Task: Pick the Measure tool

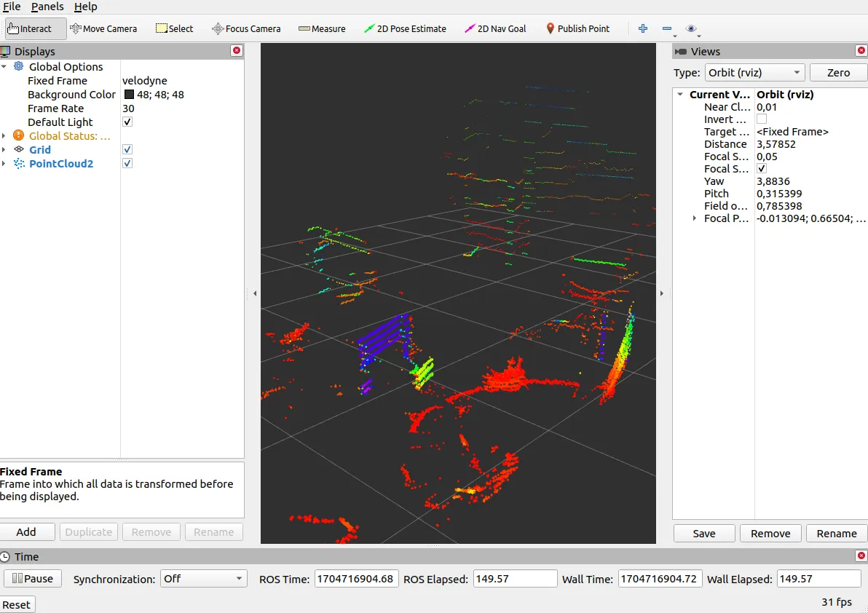Action: pyautogui.click(x=322, y=29)
